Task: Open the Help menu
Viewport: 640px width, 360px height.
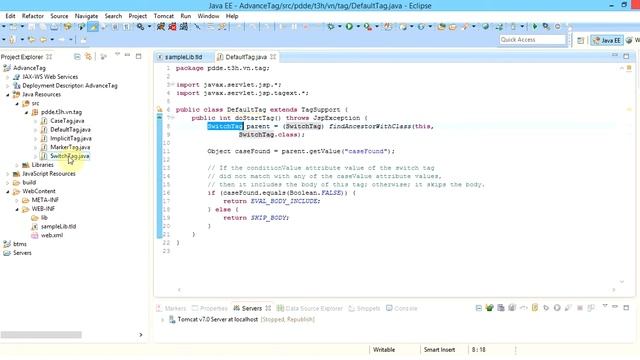Action: click(232, 16)
